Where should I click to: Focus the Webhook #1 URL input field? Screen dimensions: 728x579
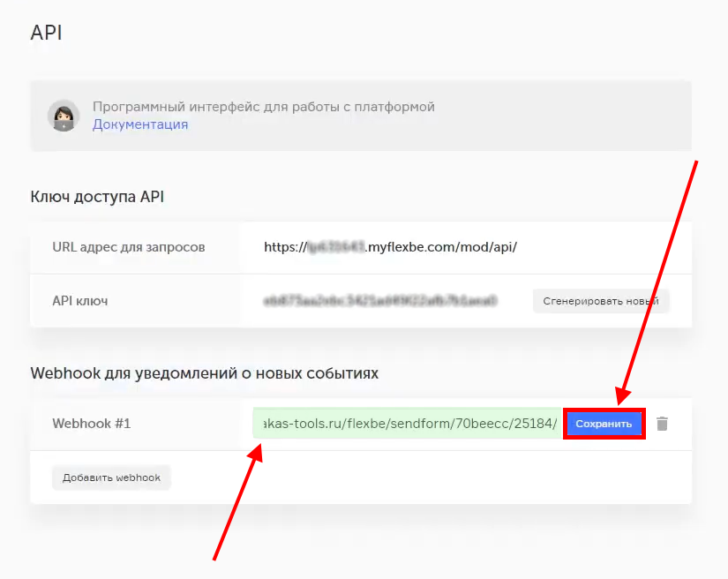tap(406, 424)
